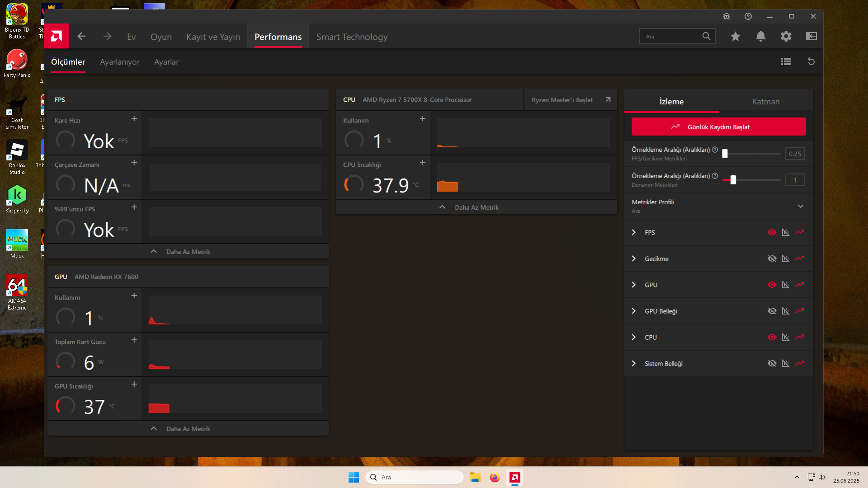Image resolution: width=868 pixels, height=488 pixels.
Task: Add %99'uncu FPS metric with plus icon
Action: click(134, 207)
